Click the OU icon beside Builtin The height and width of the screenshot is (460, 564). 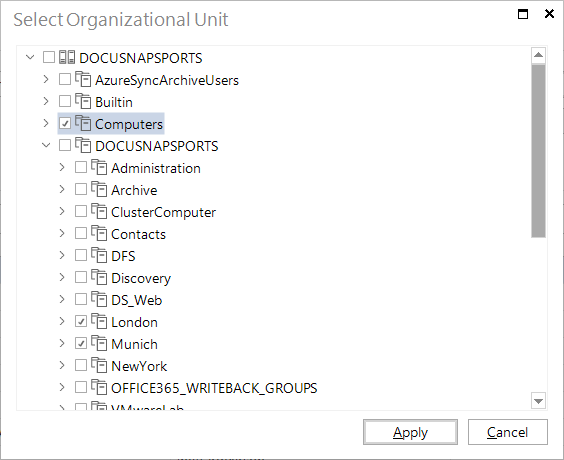83,101
